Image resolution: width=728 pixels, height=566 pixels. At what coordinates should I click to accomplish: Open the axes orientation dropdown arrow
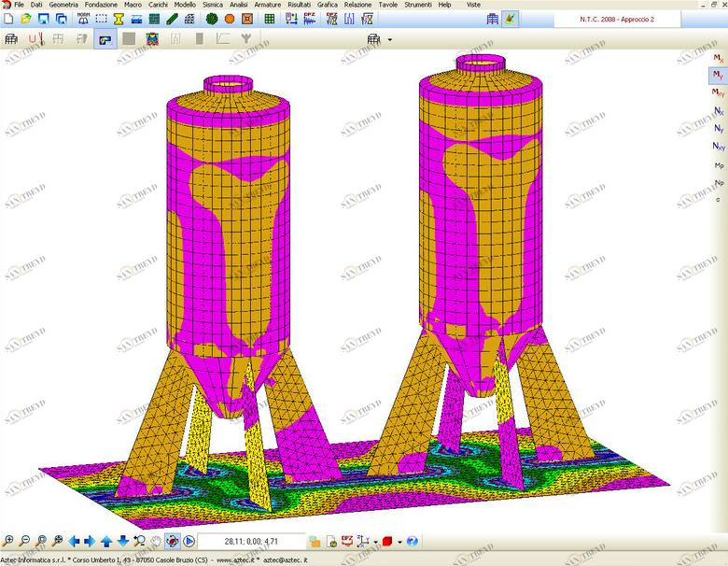pyautogui.click(x=375, y=541)
